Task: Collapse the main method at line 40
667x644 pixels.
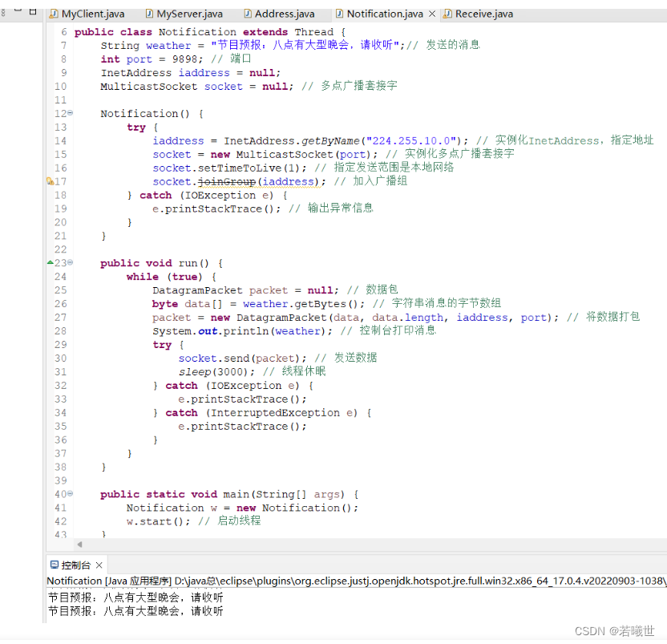Action: pyautogui.click(x=71, y=493)
